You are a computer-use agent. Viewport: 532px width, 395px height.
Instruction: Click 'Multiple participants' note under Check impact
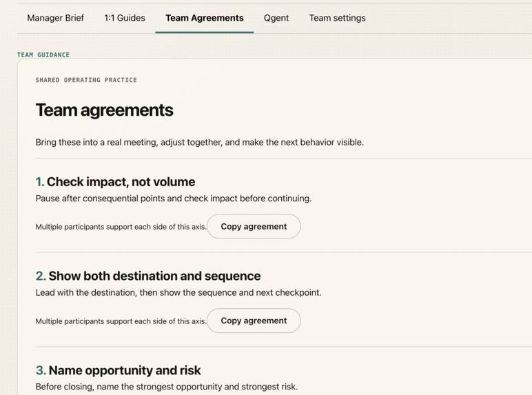click(121, 227)
